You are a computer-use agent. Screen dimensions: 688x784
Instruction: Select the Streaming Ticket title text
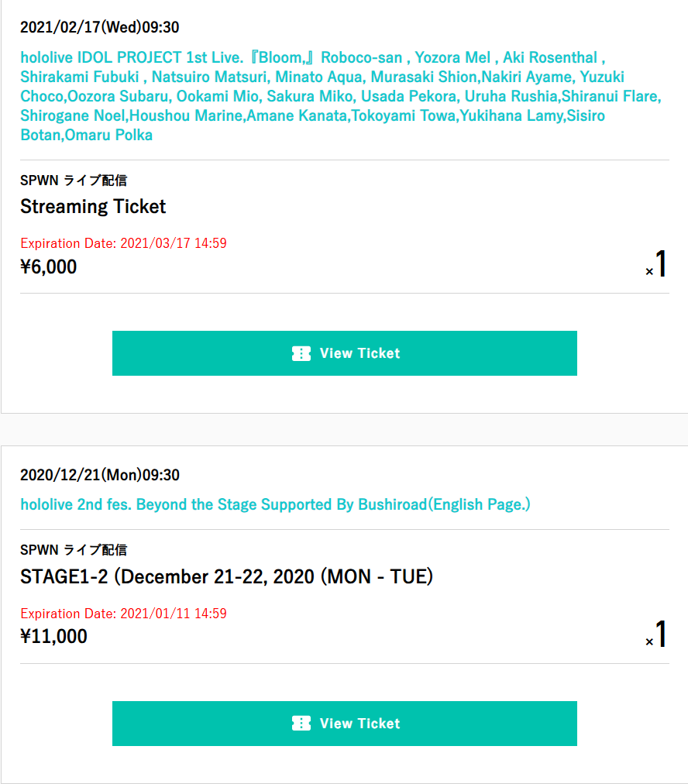pyautogui.click(x=93, y=206)
